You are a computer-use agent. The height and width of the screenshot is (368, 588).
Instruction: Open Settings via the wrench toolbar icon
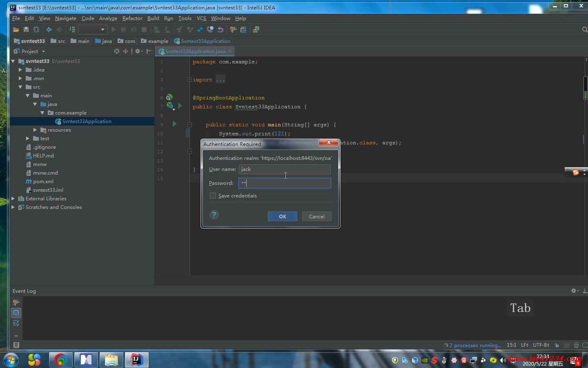pyautogui.click(x=233, y=29)
